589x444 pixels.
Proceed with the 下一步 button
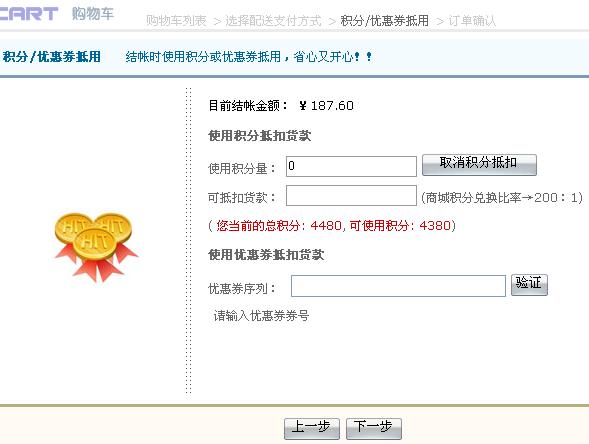[374, 429]
